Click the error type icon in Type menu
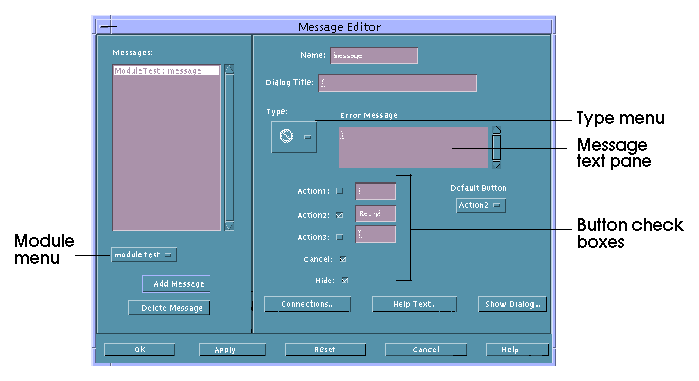Screen dimensions: 699x381 tap(286, 136)
